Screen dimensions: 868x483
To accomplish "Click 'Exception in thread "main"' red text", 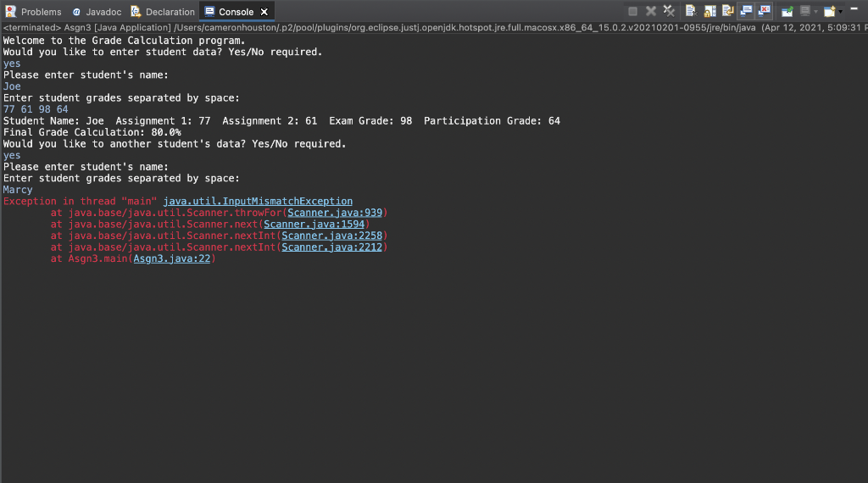I will 81,202.
